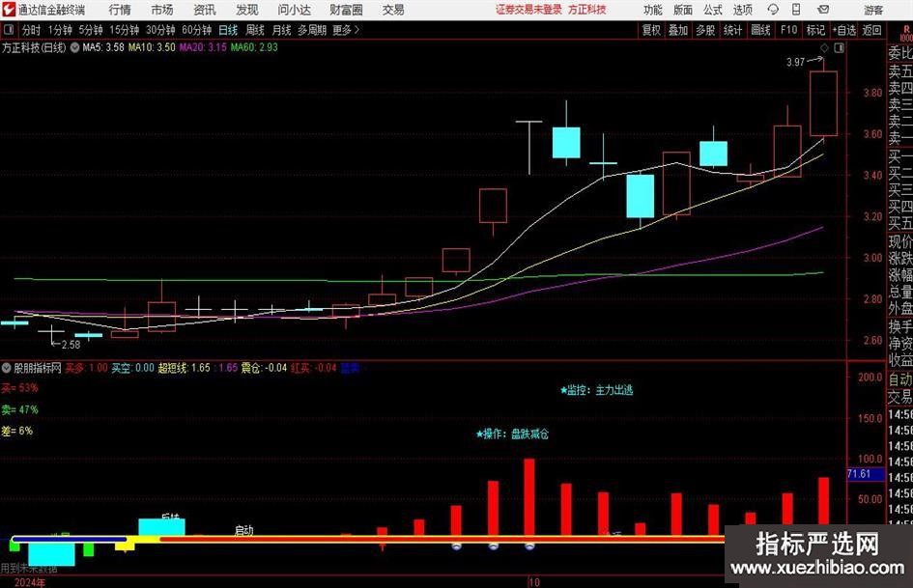Click the MA5: 3.58 indicator value
913x588 pixels.
[103, 47]
